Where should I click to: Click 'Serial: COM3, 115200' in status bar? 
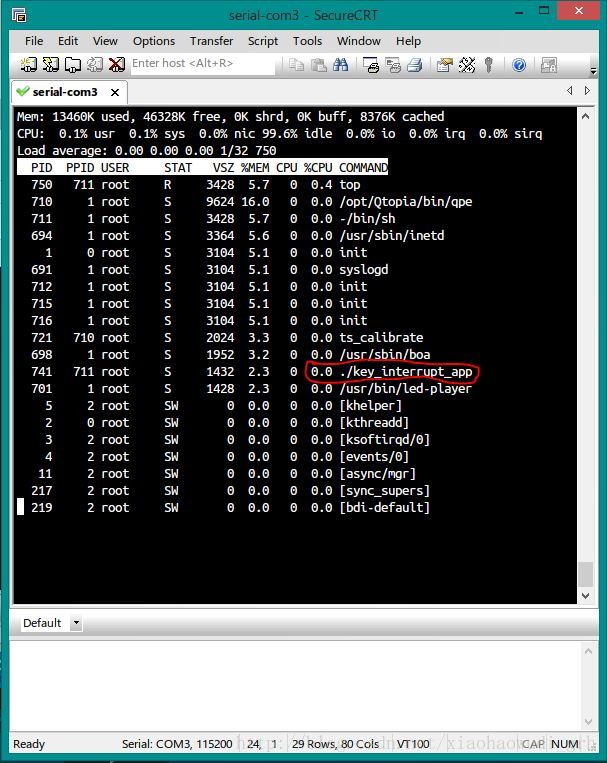[177, 744]
